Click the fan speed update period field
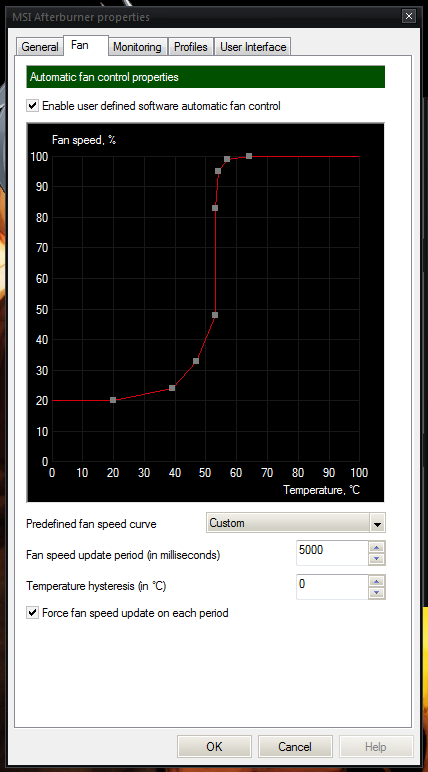428x772 pixels. pos(332,553)
